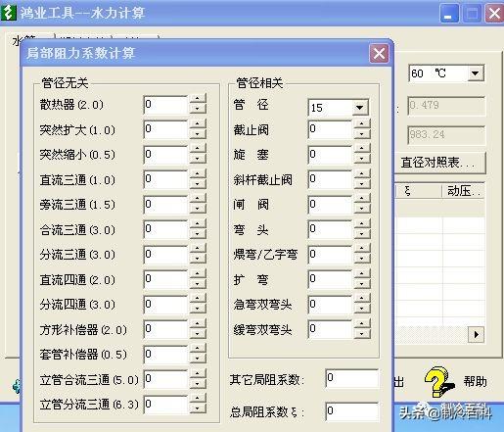Click the yellow question mark help icon
This screenshot has width=504, height=432.
pyautogui.click(x=438, y=381)
